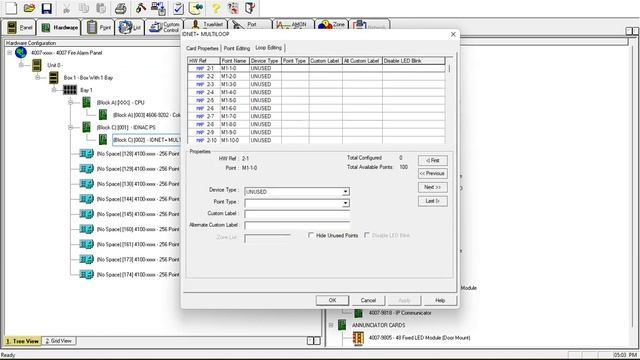Image resolution: width=640 pixels, height=360 pixels.
Task: Close the IDNET+ MULTILOOP dialog
Action: [453, 35]
